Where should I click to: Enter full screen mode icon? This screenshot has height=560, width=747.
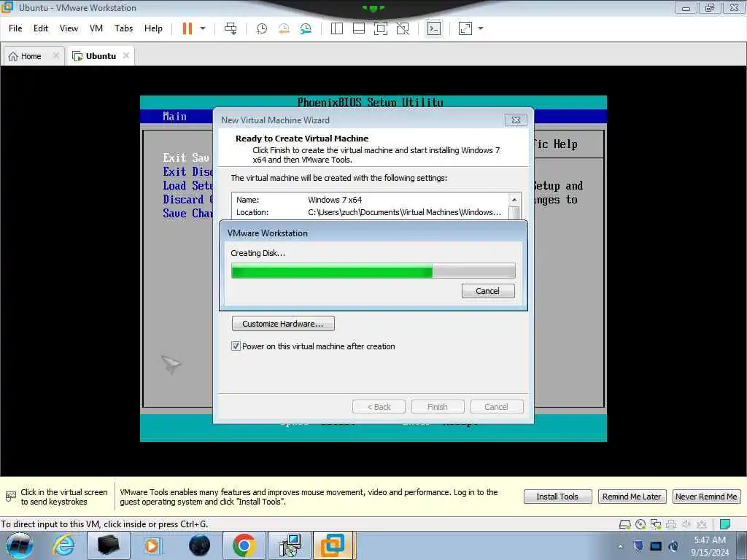coord(381,28)
